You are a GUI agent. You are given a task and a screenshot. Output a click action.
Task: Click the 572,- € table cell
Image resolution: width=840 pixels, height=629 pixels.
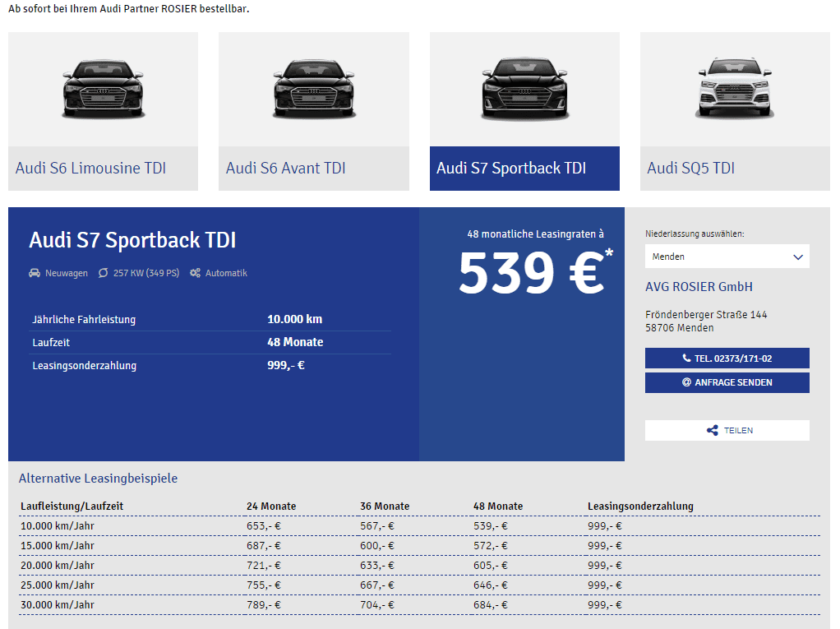[491, 546]
